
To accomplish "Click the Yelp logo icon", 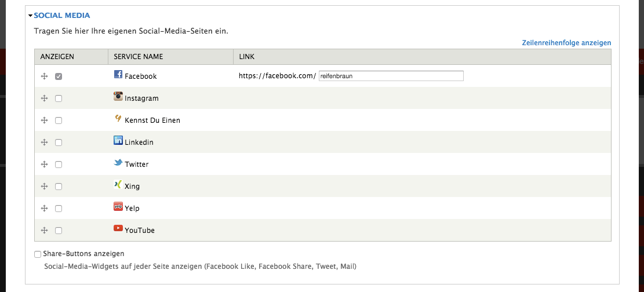I will 118,207.
